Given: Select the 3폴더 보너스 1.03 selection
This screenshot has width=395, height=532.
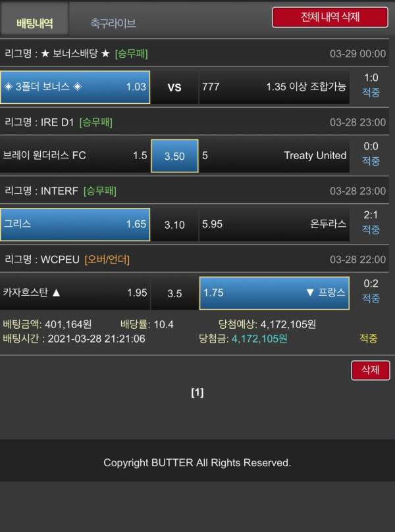Looking at the screenshot, I should click(75, 87).
